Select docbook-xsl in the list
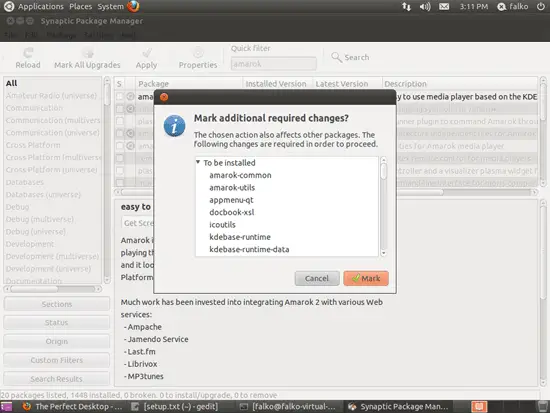This screenshot has height=413, width=550. [232, 212]
